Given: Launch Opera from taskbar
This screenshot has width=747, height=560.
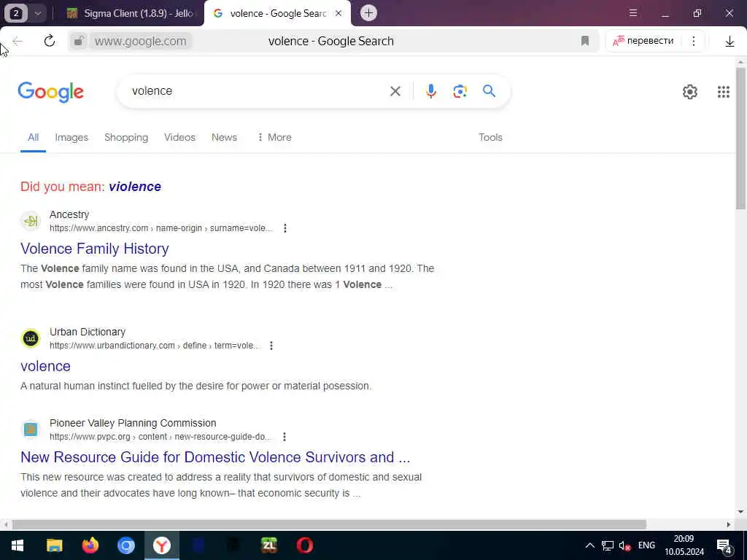Looking at the screenshot, I should [x=305, y=545].
